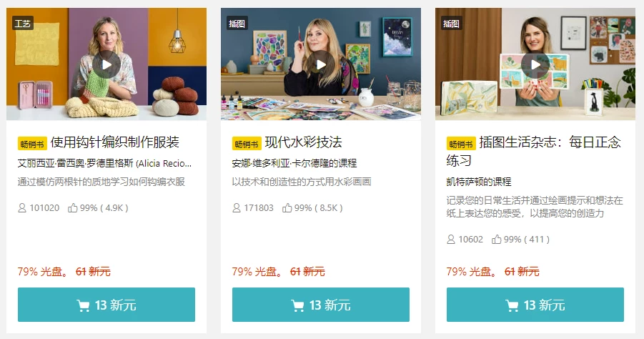This screenshot has width=644, height=339.
Task: Play the modern watercolor course video preview
Action: 321,64
